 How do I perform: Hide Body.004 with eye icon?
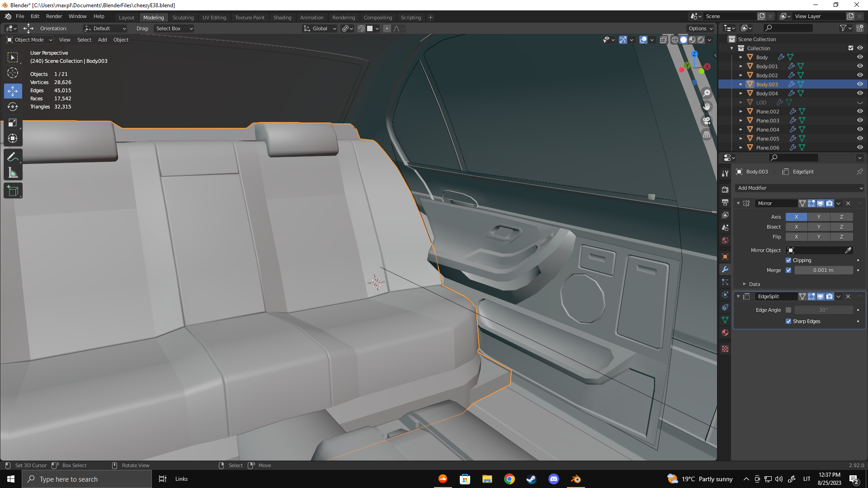(x=860, y=93)
